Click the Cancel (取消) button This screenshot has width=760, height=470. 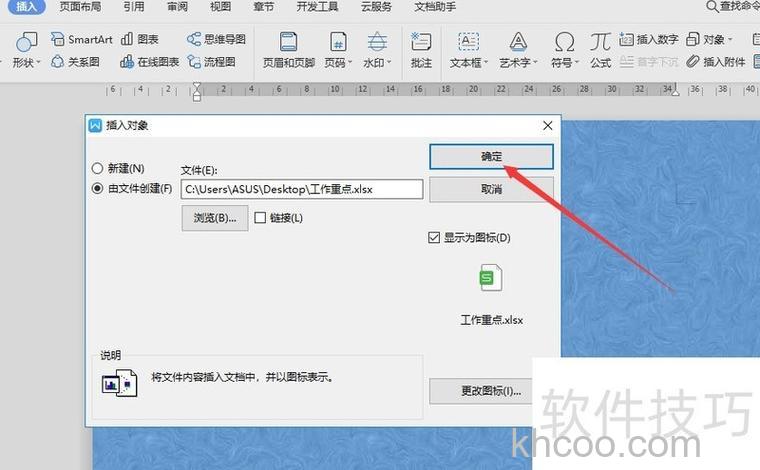point(491,189)
